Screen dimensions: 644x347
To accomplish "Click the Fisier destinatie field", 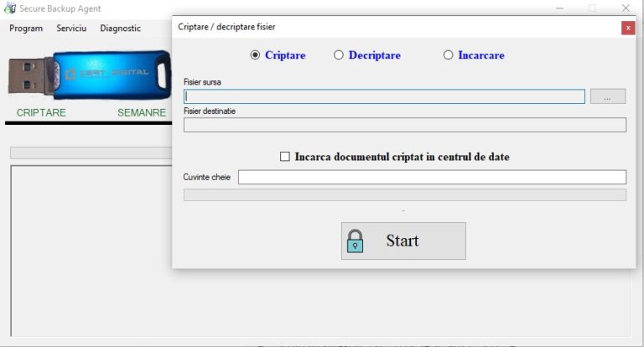I will click(x=404, y=125).
